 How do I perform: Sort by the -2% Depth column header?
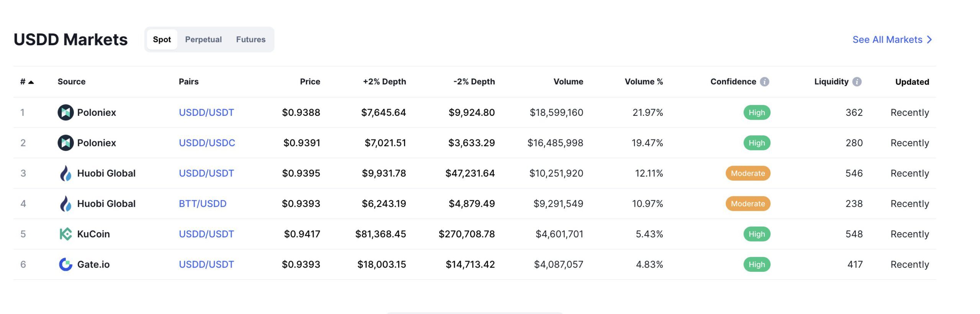click(x=474, y=82)
